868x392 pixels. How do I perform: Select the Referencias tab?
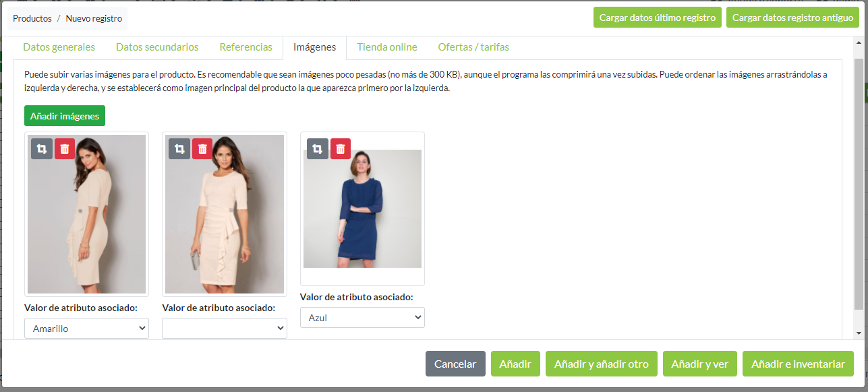point(246,47)
